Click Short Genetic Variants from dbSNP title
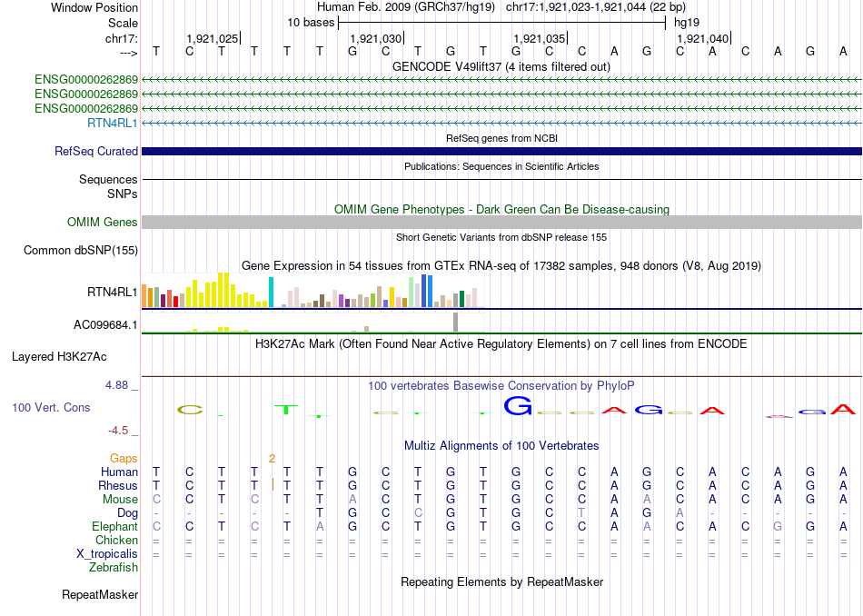Image resolution: width=863 pixels, height=616 pixels. click(501, 237)
